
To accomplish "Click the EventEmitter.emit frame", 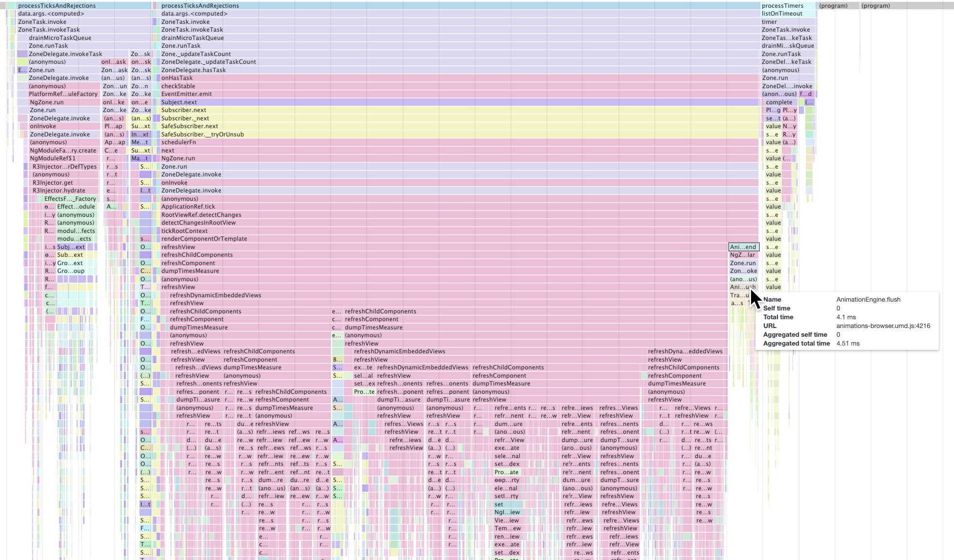I will (459, 94).
